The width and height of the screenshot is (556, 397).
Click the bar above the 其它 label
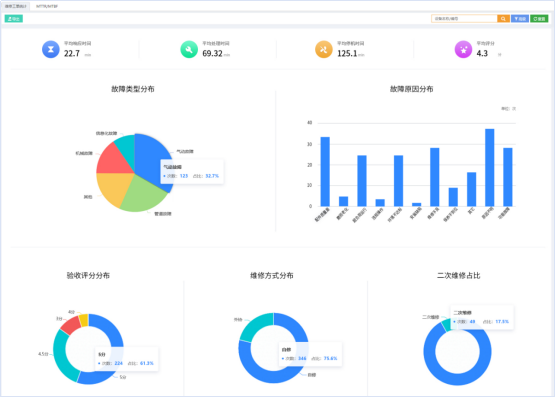tap(471, 189)
